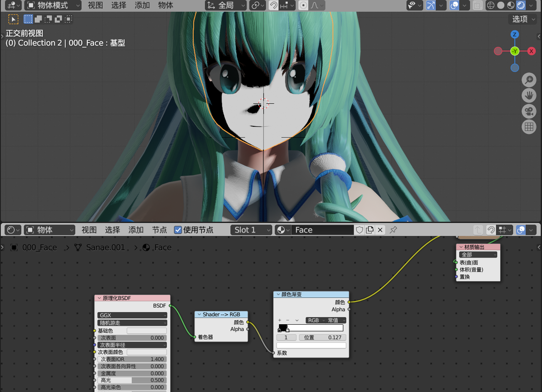Screen dimensions: 542x392
Task: Click 000_Face in the breadcrumb
Action: click(40, 247)
